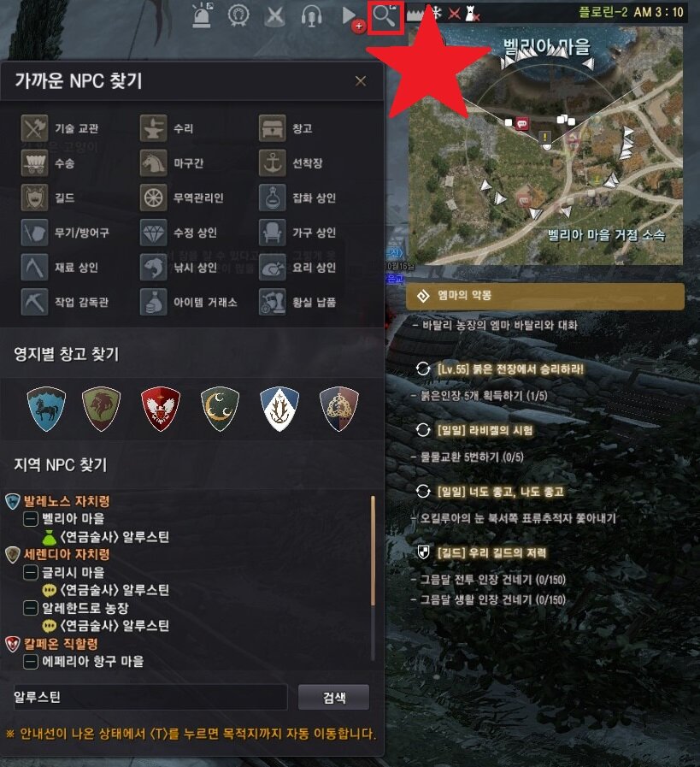Select the blue horse territory crest
This screenshot has height=767, width=700.
point(46,409)
